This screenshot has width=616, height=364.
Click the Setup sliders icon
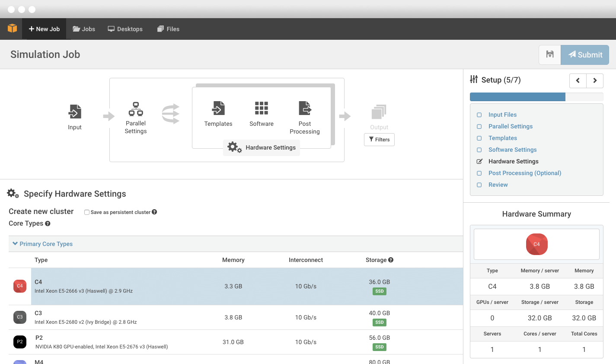coord(474,80)
